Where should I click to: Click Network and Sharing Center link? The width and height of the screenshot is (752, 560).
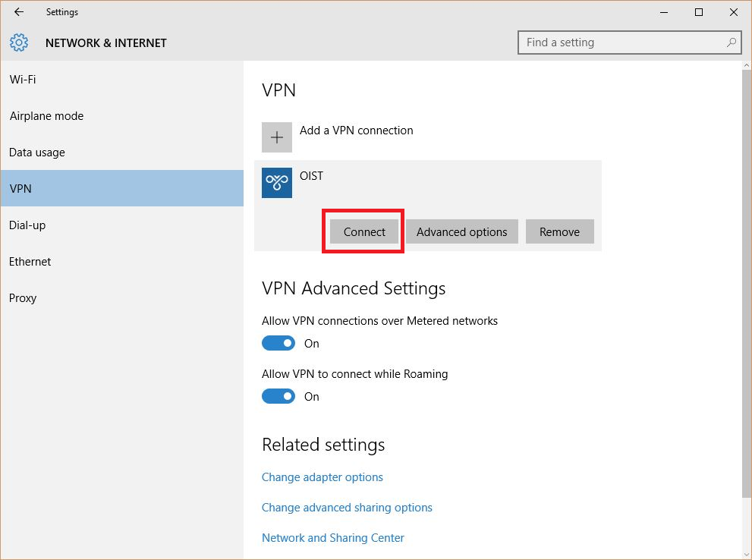coord(332,538)
